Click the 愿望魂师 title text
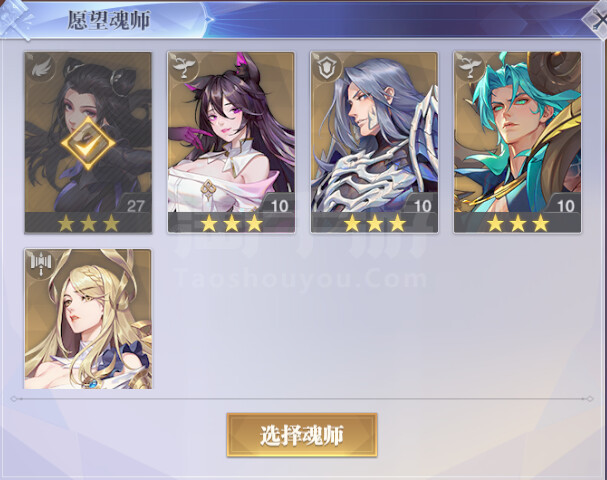 109,20
